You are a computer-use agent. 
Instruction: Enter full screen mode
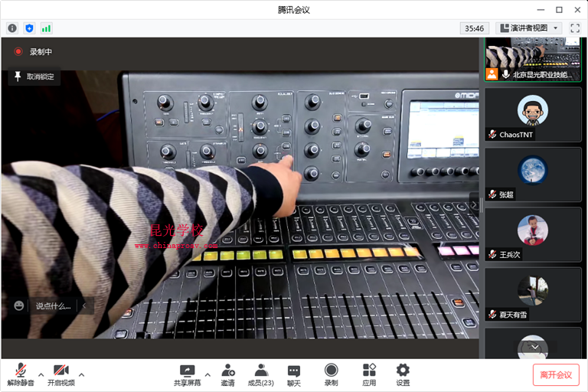click(x=575, y=28)
